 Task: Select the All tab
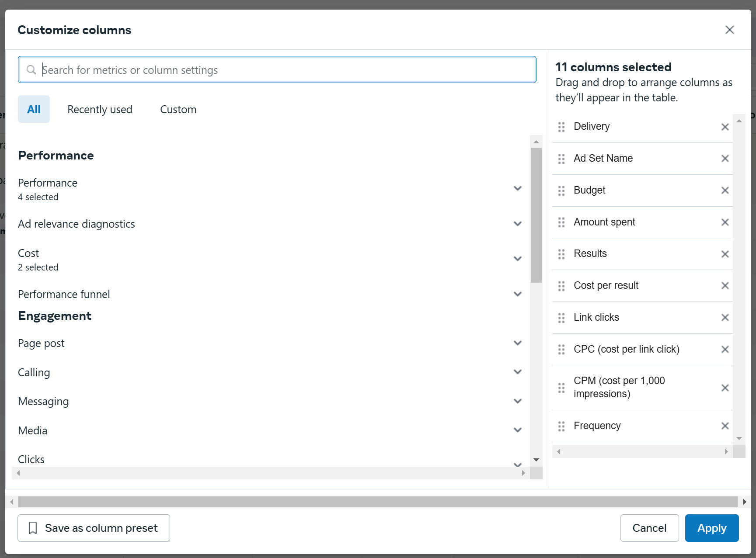point(34,109)
